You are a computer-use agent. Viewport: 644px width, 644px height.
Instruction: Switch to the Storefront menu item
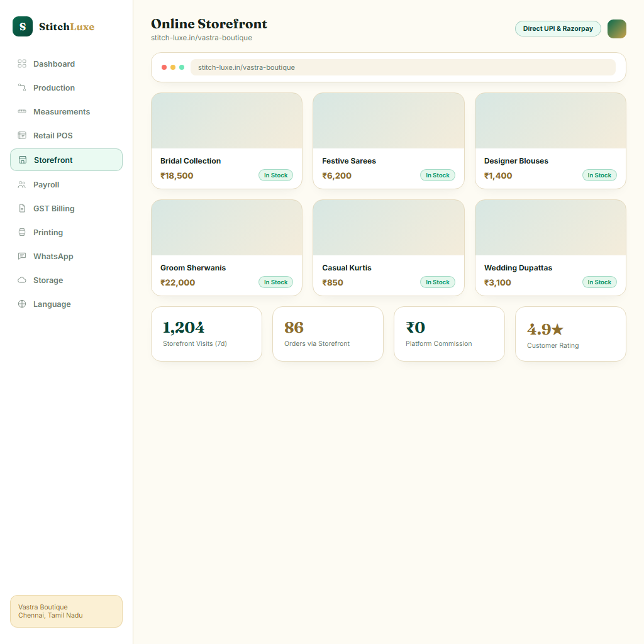pyautogui.click(x=66, y=160)
